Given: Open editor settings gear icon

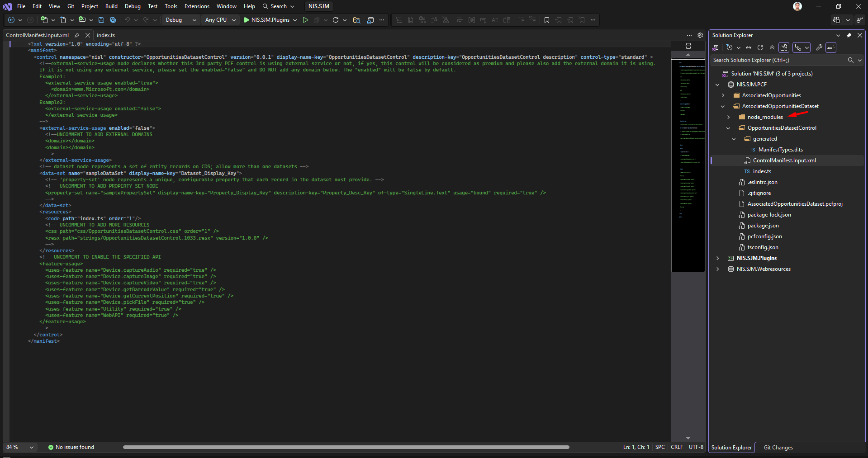Looking at the screenshot, I should coord(700,35).
